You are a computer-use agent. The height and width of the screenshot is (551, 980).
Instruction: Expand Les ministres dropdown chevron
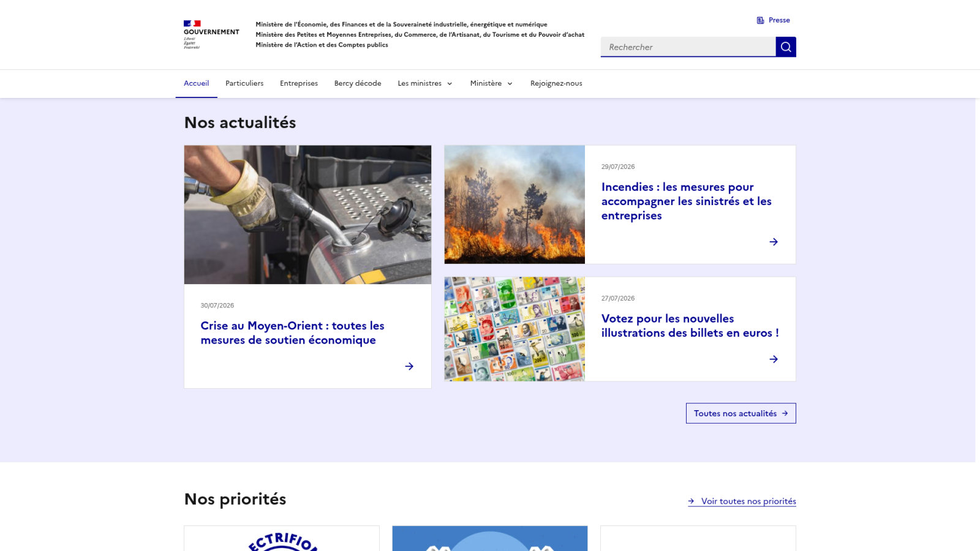450,84
